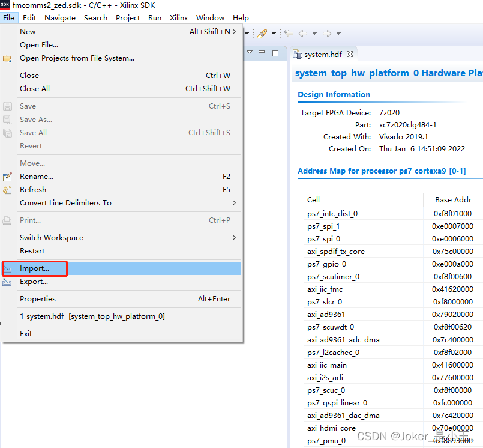Select the Revert menu entry
483x448 pixels.
pyautogui.click(x=121, y=146)
